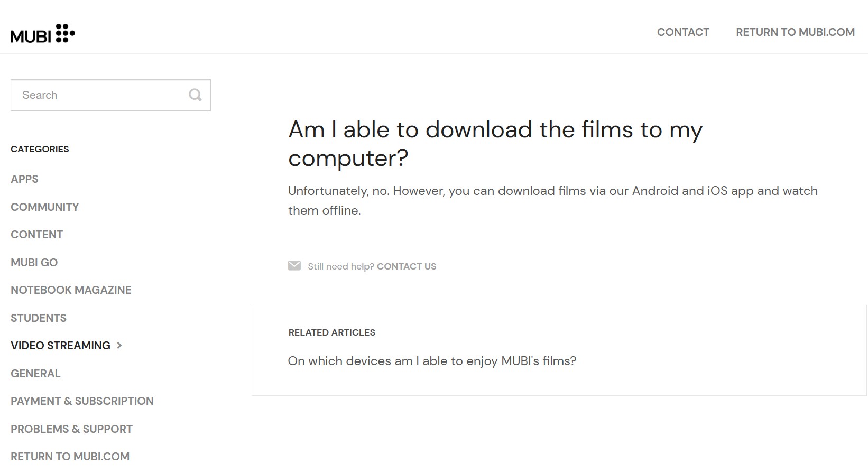Image resolution: width=868 pixels, height=473 pixels.
Task: Open article On which devices am I able
Action: 432,361
